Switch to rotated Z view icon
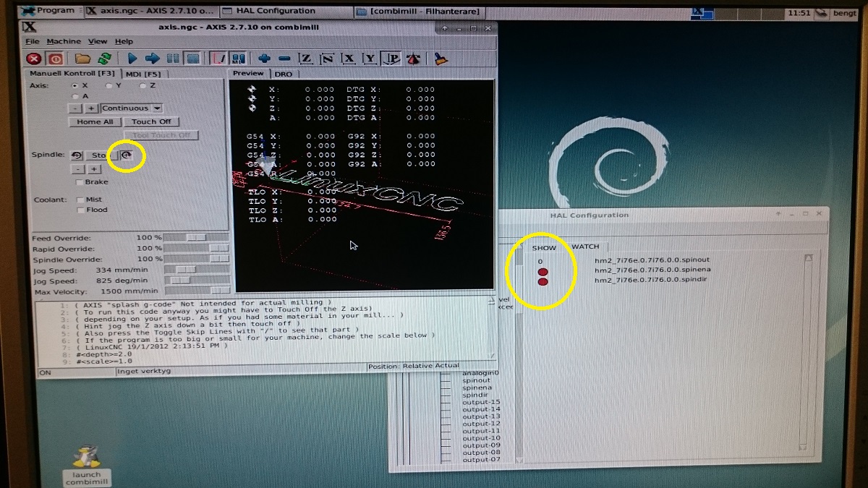 click(327, 59)
